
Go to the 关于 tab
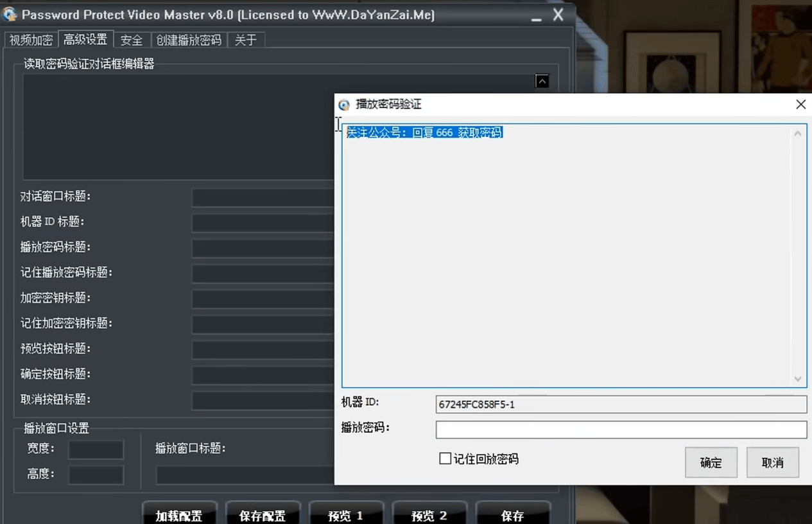click(x=245, y=40)
